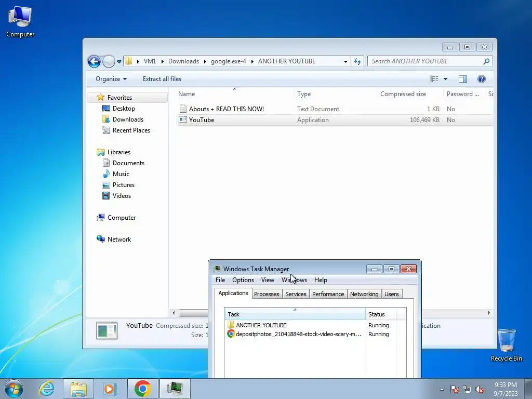Change view with the view icon
Viewport: 532px width, 399px height.
[x=434, y=79]
